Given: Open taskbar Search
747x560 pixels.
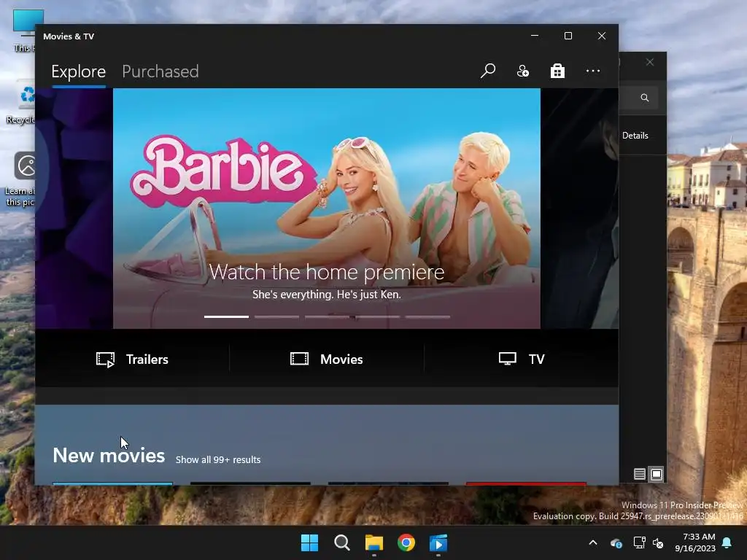Looking at the screenshot, I should pos(342,542).
